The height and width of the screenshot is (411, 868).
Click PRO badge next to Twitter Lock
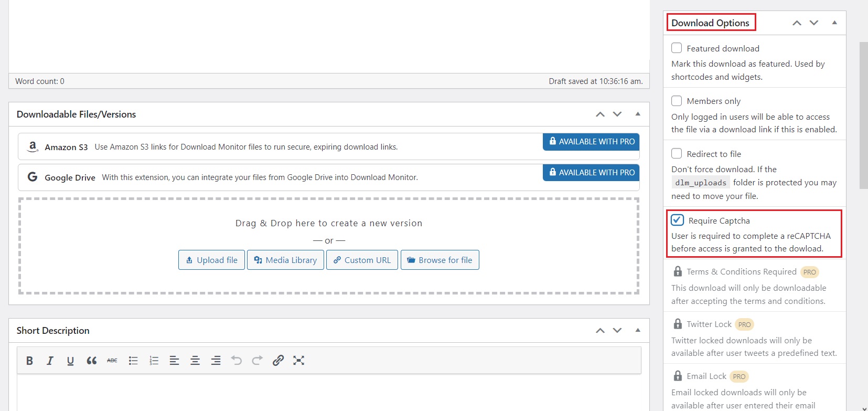click(744, 324)
